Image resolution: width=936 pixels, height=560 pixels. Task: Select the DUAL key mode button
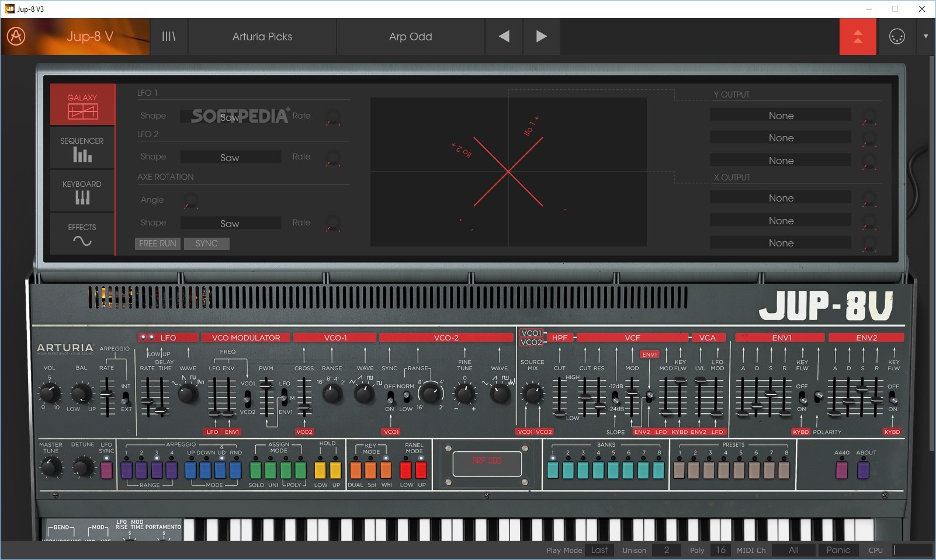[x=355, y=470]
